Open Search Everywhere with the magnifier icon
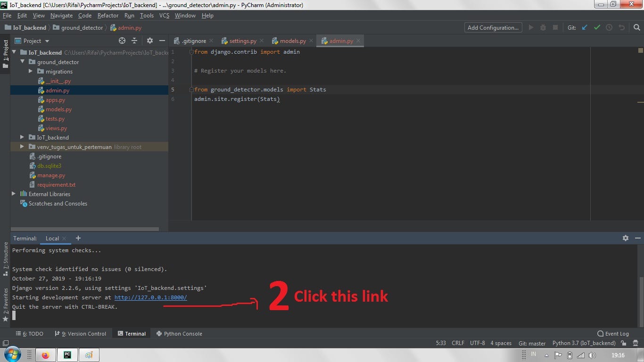 (x=637, y=27)
